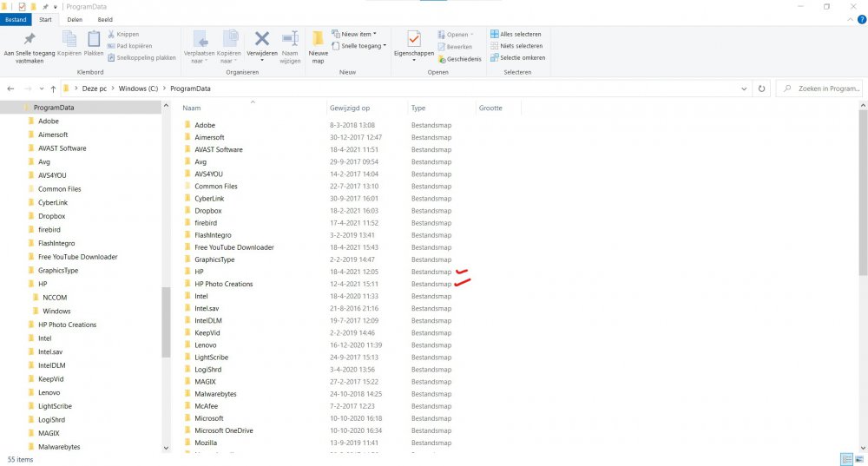
Task: Expand the Snelle toegang dropdown
Action: click(363, 46)
